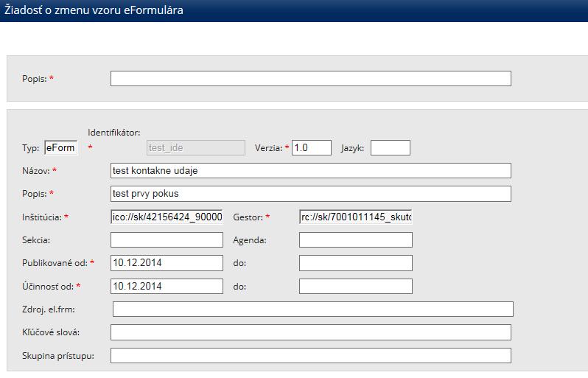Click the disabled Identifikátor field test_ide
This screenshot has height=378, width=588.
(x=196, y=147)
